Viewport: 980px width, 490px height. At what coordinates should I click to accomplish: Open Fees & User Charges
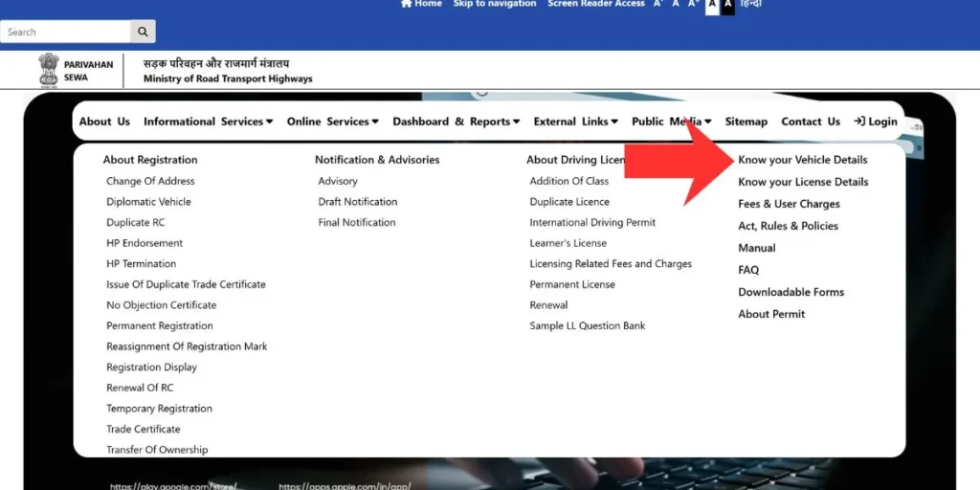(789, 204)
